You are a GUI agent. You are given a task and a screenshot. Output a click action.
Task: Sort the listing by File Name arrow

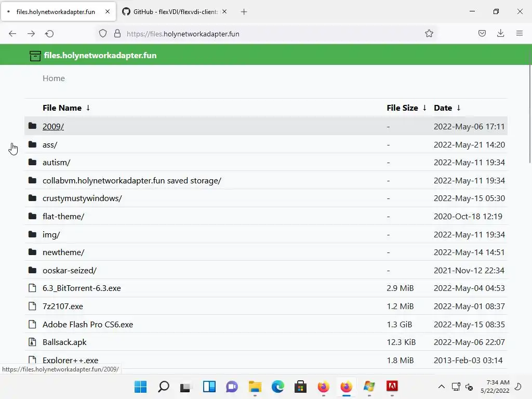click(x=88, y=108)
